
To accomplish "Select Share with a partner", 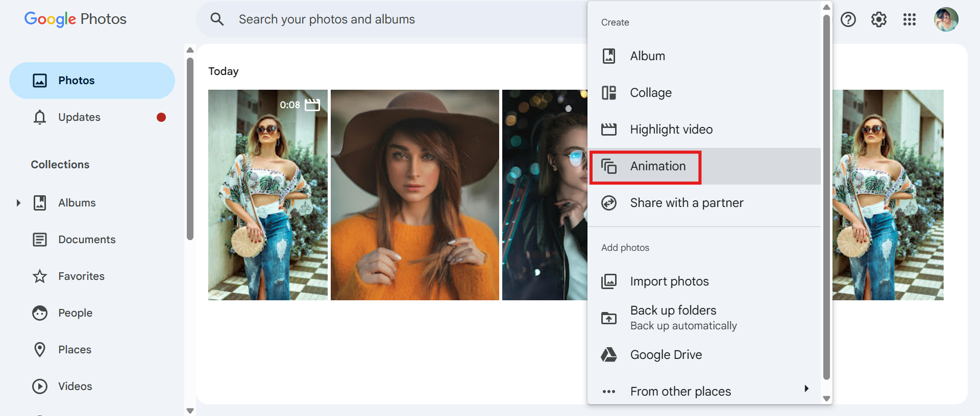I will pyautogui.click(x=686, y=203).
